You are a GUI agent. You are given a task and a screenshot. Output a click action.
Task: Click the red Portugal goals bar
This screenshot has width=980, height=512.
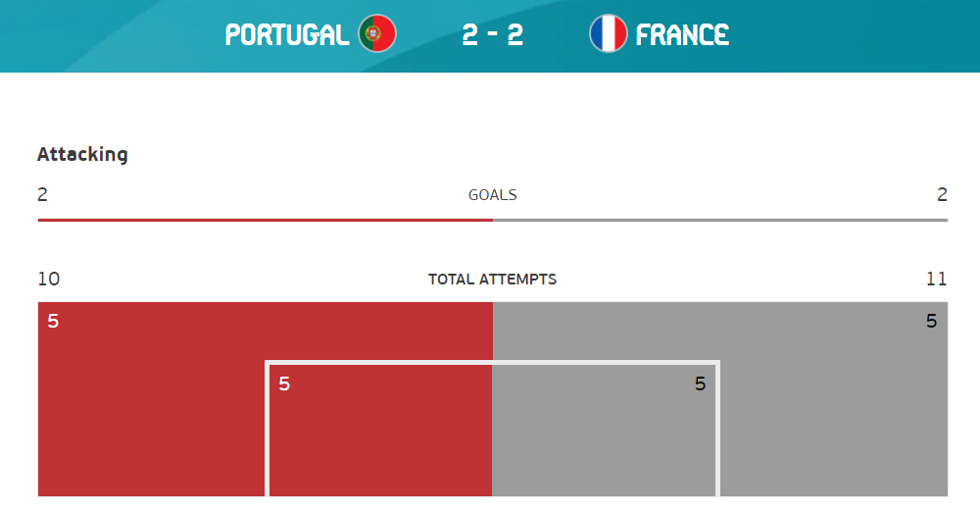coord(265,220)
